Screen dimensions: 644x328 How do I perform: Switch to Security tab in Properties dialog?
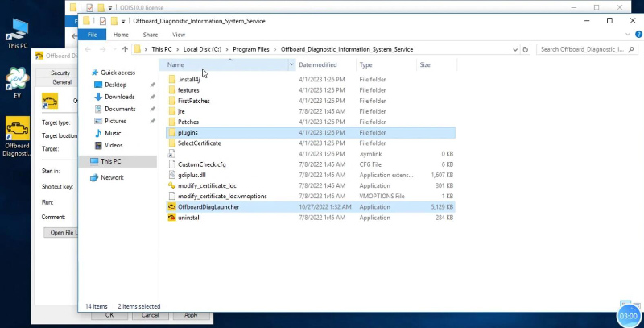tap(60, 73)
